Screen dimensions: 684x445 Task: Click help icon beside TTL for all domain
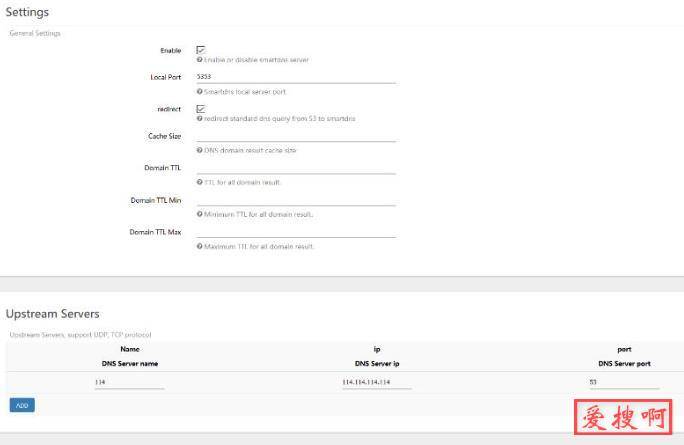click(x=199, y=182)
